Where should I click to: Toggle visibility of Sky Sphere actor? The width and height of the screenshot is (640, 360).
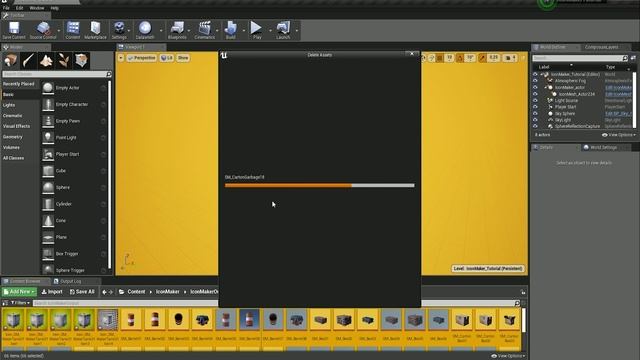click(535, 113)
